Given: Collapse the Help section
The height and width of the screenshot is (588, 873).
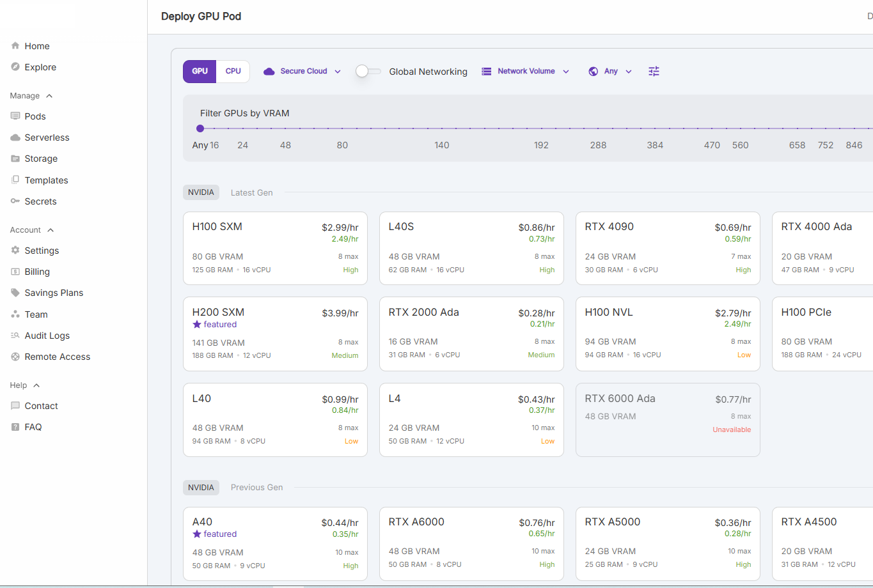Looking at the screenshot, I should pyautogui.click(x=25, y=385).
